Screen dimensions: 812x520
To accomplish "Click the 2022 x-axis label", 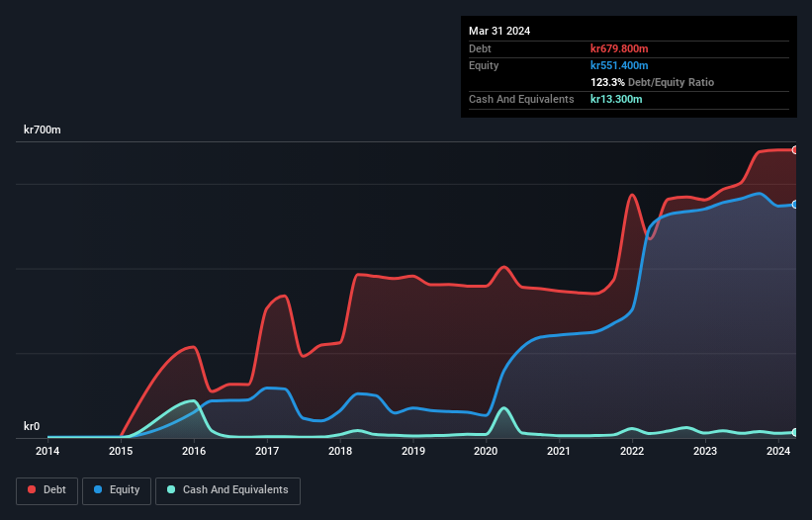I will pos(632,451).
